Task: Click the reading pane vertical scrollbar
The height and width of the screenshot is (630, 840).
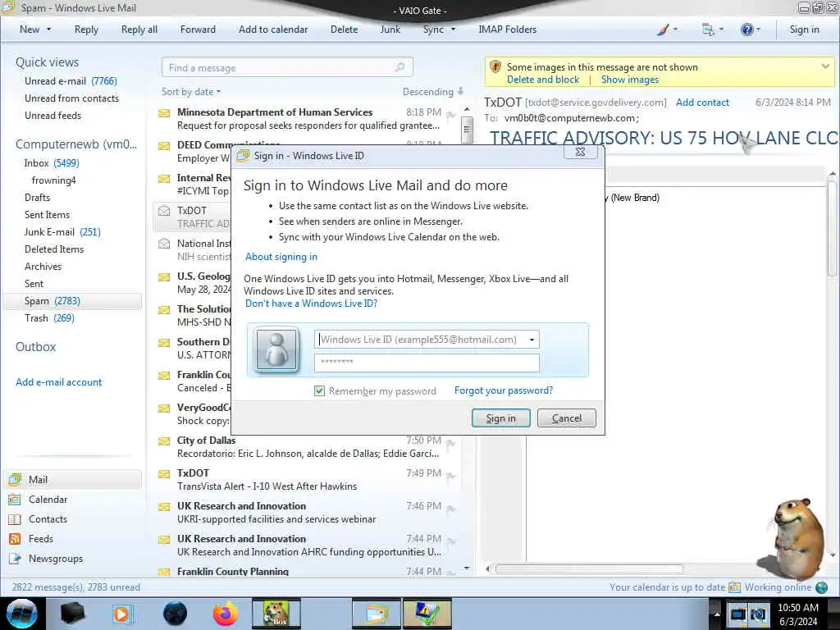Action: 833,230
